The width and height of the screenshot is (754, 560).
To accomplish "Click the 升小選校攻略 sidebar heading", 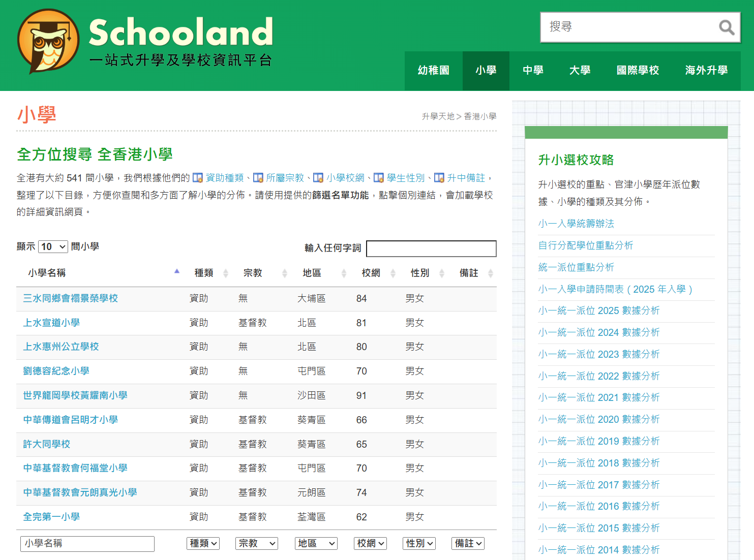I will coord(576,160).
